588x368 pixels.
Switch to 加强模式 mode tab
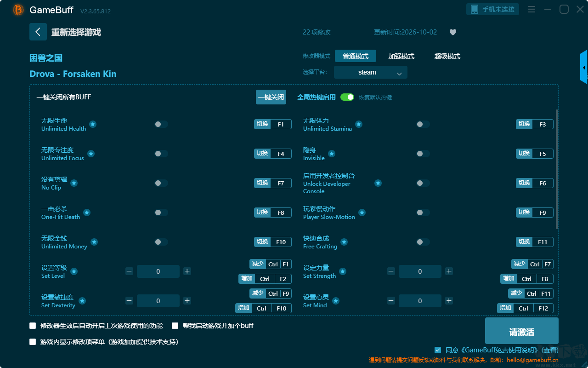401,56
